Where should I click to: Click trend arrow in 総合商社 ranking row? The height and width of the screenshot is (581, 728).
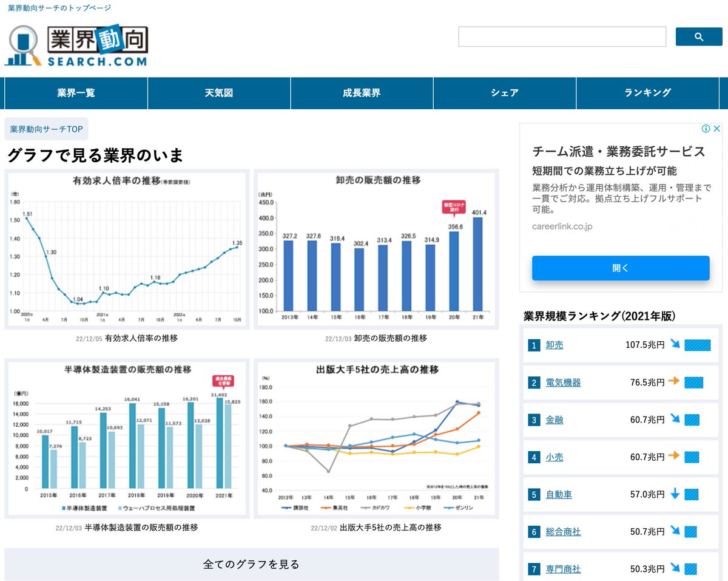(675, 531)
